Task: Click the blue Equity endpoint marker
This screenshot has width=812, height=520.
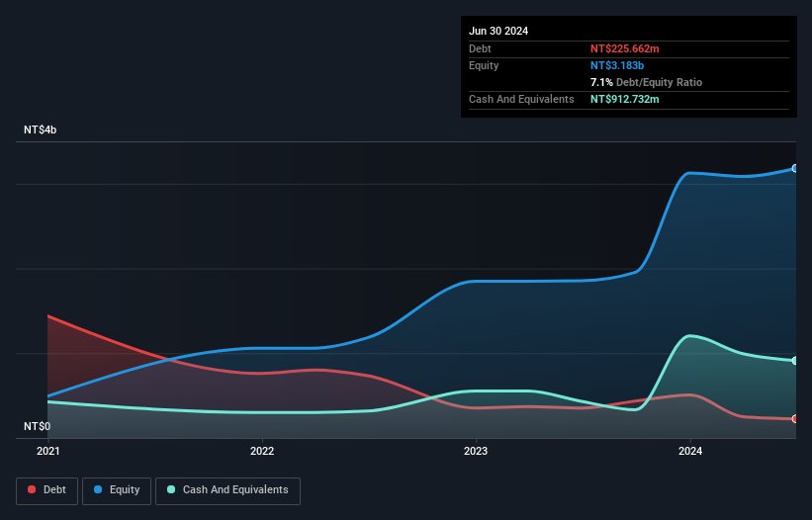Action: tap(795, 169)
